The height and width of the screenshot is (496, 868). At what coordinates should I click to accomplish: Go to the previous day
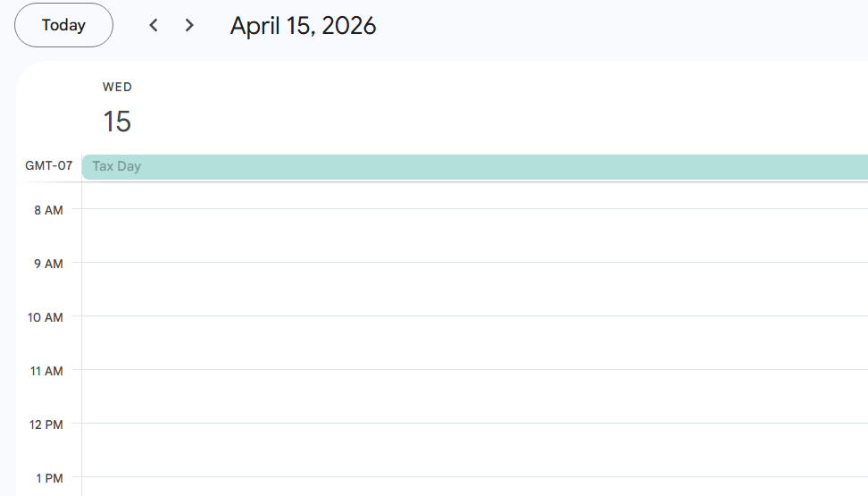154,25
